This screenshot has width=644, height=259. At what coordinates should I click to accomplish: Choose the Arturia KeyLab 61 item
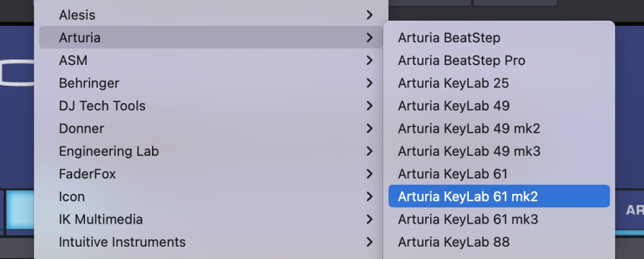[x=453, y=174]
